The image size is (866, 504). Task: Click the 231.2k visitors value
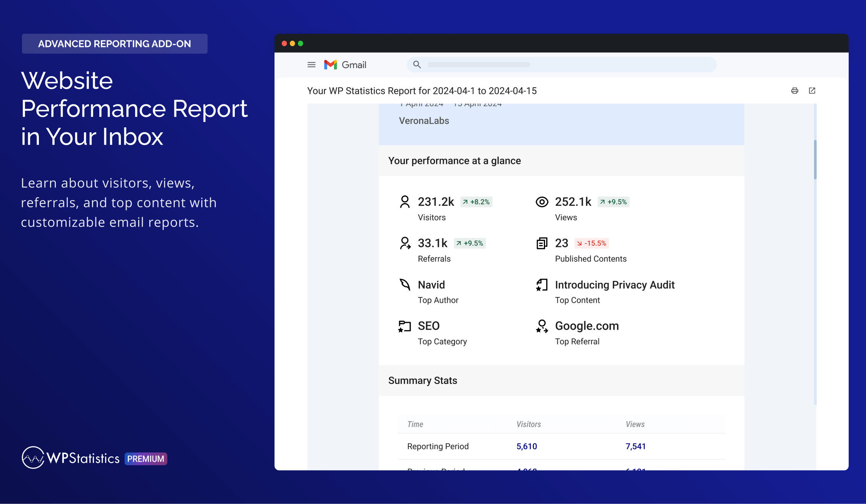(x=436, y=202)
